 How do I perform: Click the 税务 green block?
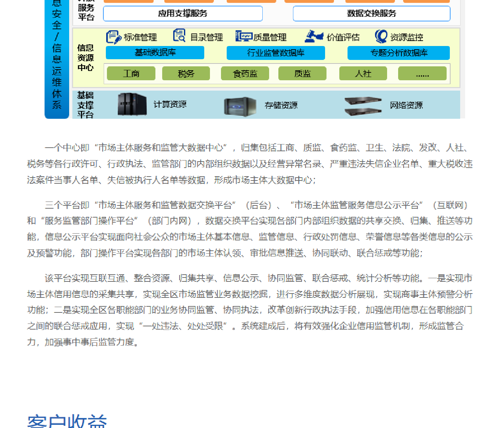(186, 73)
